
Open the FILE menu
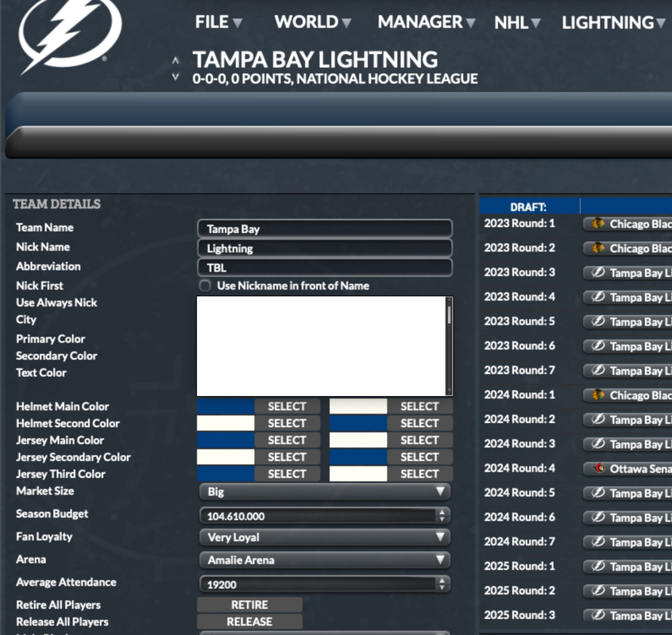coord(218,22)
